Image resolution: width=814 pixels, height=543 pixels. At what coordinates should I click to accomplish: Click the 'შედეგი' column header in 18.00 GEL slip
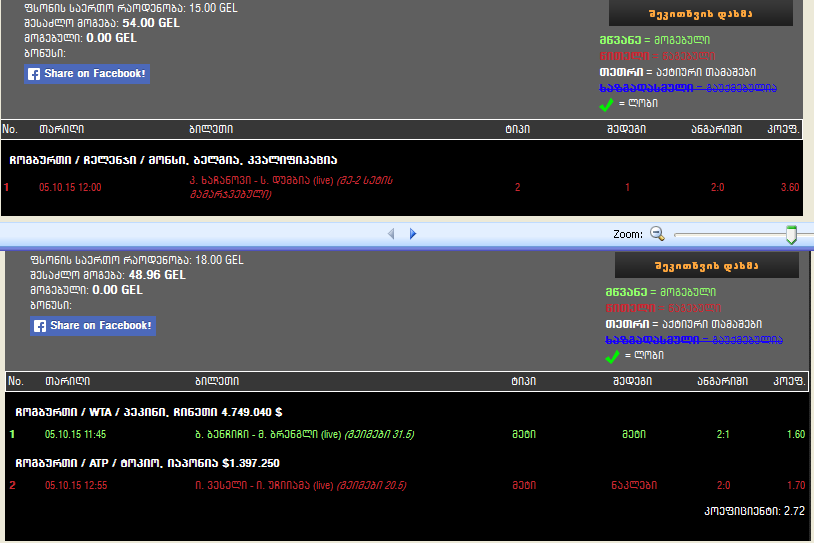pyautogui.click(x=633, y=382)
